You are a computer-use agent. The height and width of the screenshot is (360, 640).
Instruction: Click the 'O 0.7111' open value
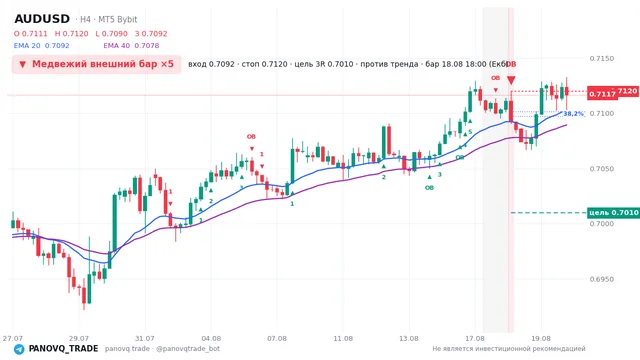pos(31,34)
